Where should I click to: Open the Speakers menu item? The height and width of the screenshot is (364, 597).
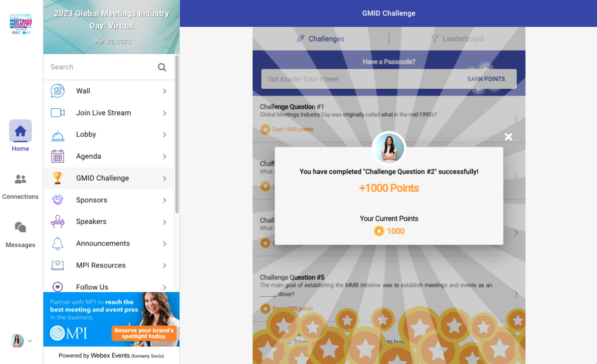108,222
